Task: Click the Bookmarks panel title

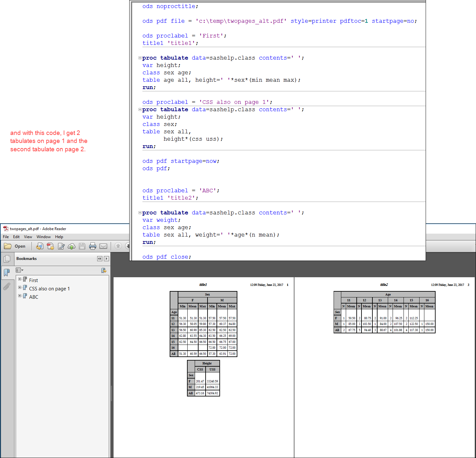Action: [x=26, y=259]
